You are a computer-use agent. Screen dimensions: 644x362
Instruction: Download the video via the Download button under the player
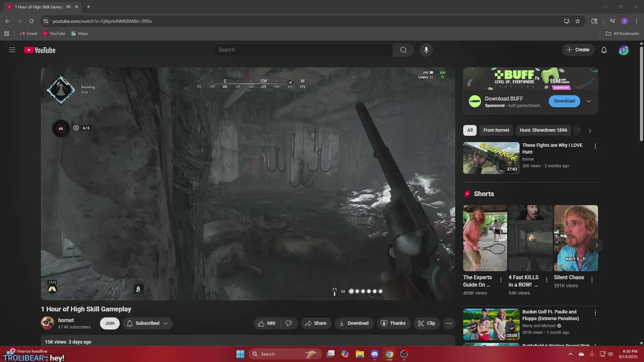[354, 323]
